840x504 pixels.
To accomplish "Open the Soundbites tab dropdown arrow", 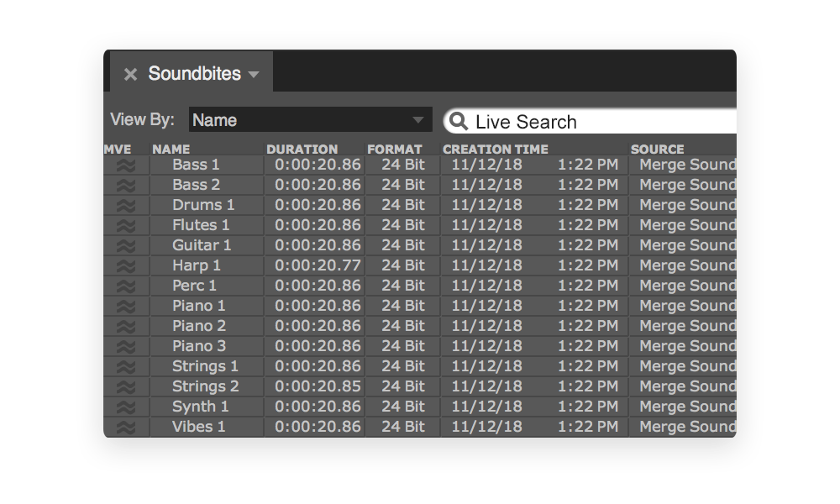I will coord(254,75).
